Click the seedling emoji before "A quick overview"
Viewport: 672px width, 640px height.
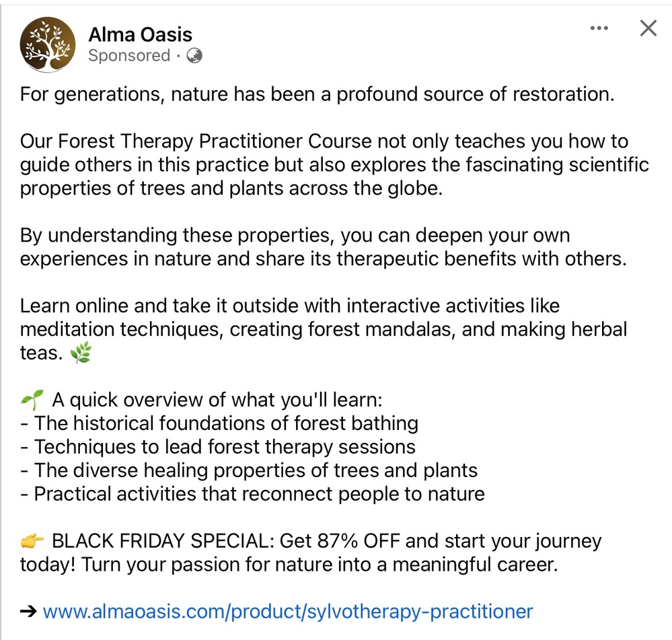tap(32, 401)
